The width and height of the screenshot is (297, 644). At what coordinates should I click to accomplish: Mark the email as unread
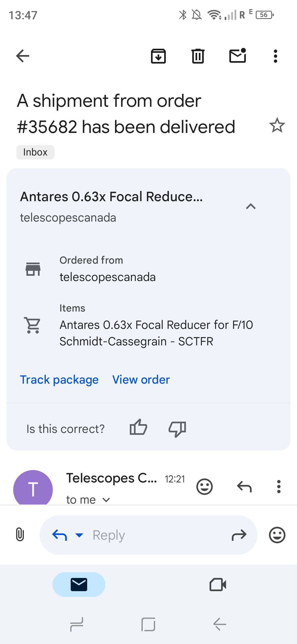click(238, 56)
